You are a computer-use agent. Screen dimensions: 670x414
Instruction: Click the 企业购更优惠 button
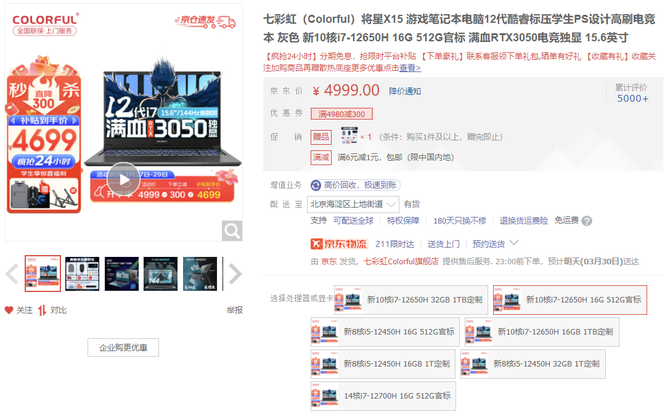pyautogui.click(x=123, y=347)
